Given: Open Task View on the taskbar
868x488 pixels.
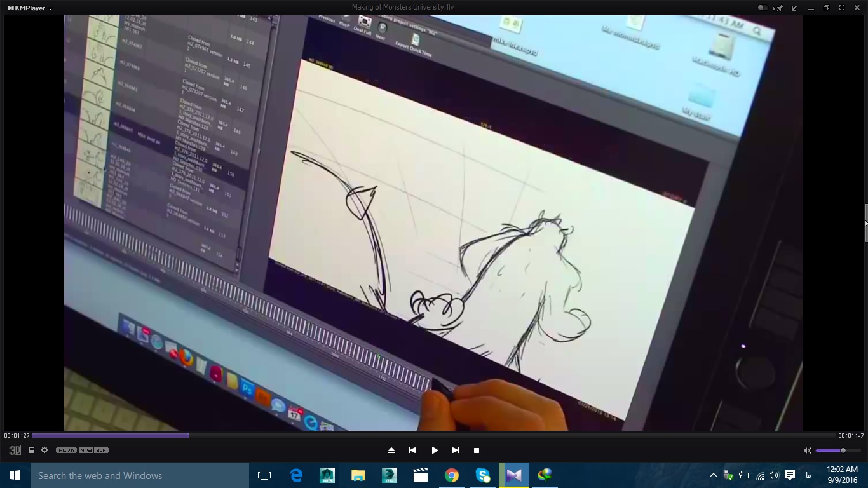Looking at the screenshot, I should 264,475.
